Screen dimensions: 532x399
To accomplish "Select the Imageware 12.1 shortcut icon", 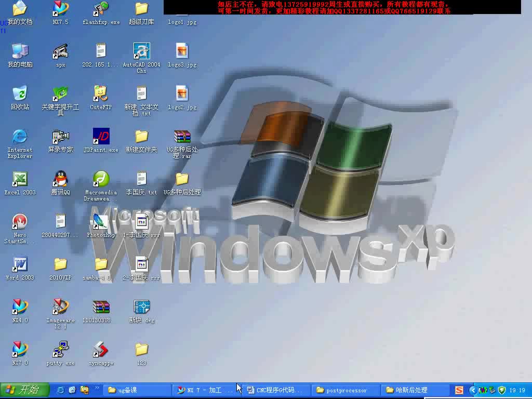I will [x=60, y=307].
